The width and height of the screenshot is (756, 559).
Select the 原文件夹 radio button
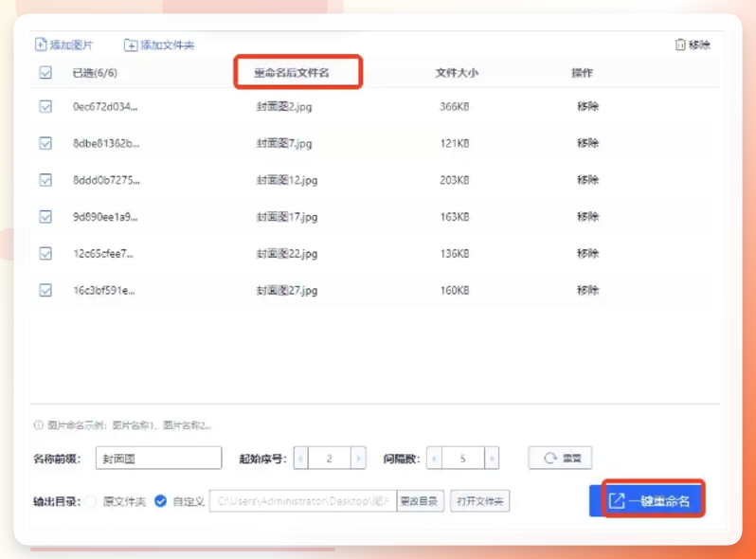(91, 501)
